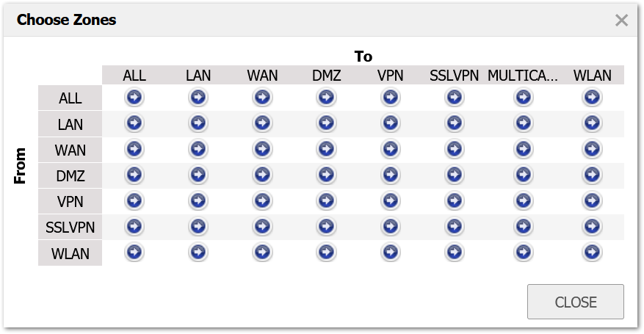The height and width of the screenshot is (334, 644).
Task: Choose the DMZ to ALL arrow
Action: tap(134, 175)
